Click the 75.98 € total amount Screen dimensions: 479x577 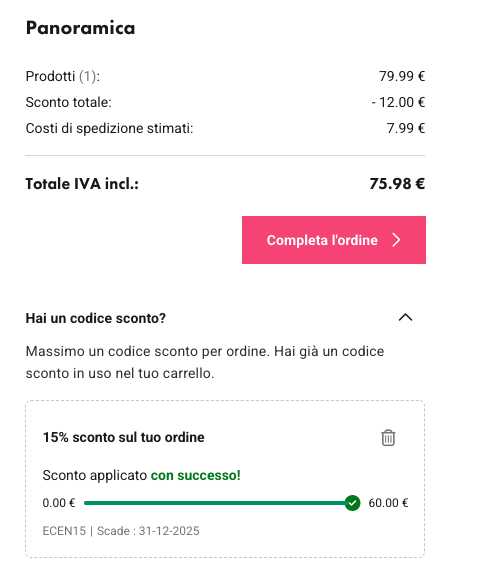coord(397,184)
